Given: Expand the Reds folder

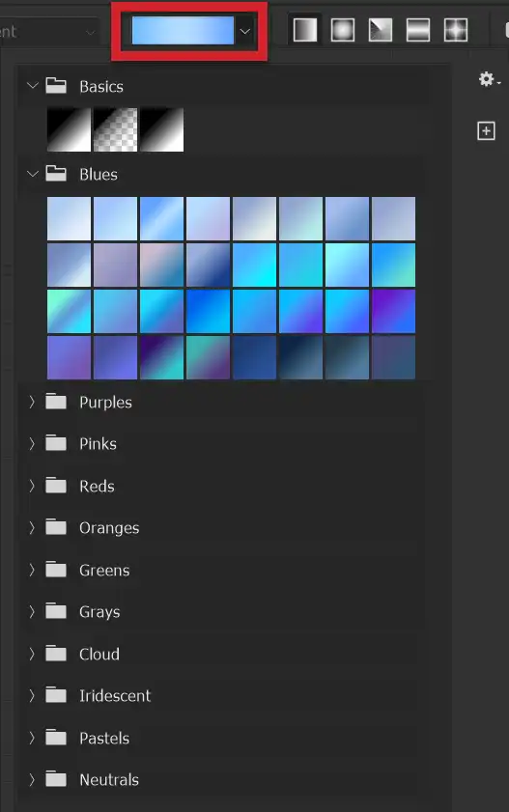Looking at the screenshot, I should [x=32, y=486].
